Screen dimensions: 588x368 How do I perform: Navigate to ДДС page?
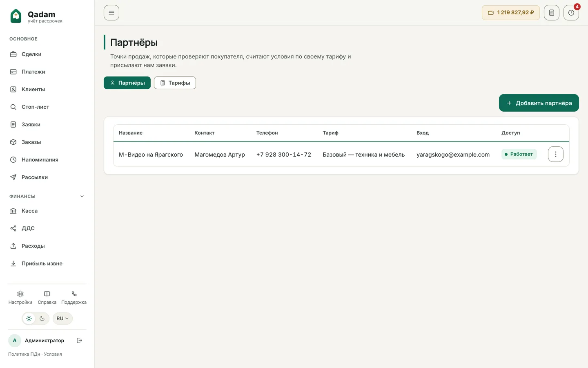click(47, 229)
